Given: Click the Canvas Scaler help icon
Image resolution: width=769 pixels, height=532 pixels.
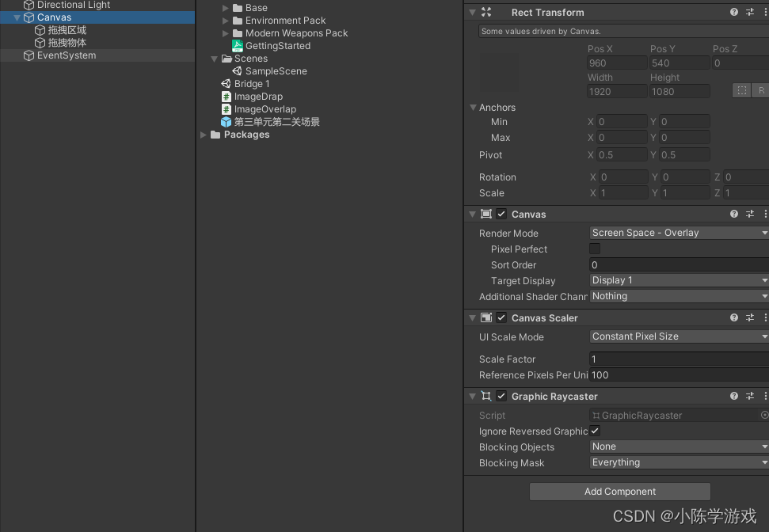Looking at the screenshot, I should click(x=733, y=317).
